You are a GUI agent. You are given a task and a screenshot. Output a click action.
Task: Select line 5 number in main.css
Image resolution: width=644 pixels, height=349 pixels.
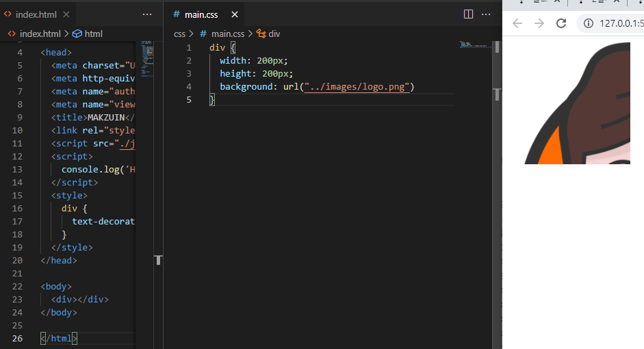tap(189, 100)
